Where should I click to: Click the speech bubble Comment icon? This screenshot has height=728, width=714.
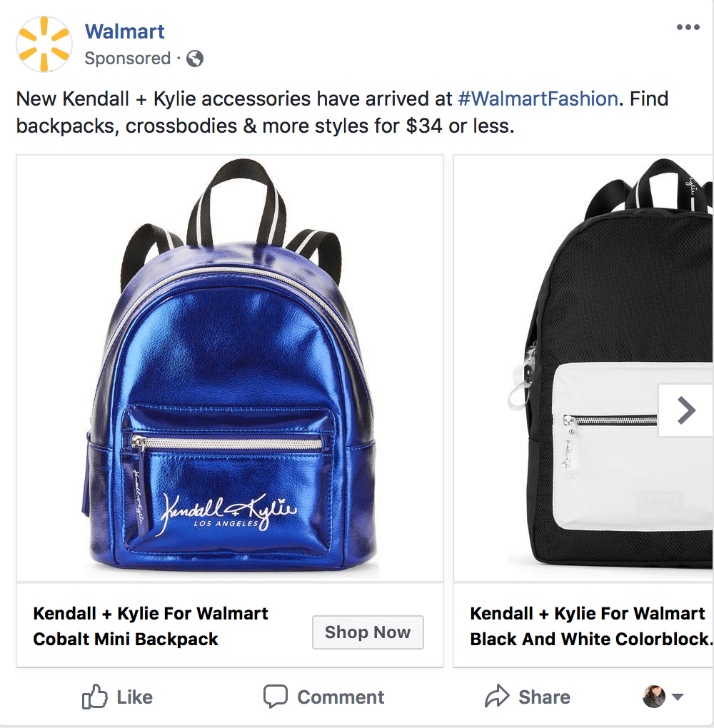(275, 697)
